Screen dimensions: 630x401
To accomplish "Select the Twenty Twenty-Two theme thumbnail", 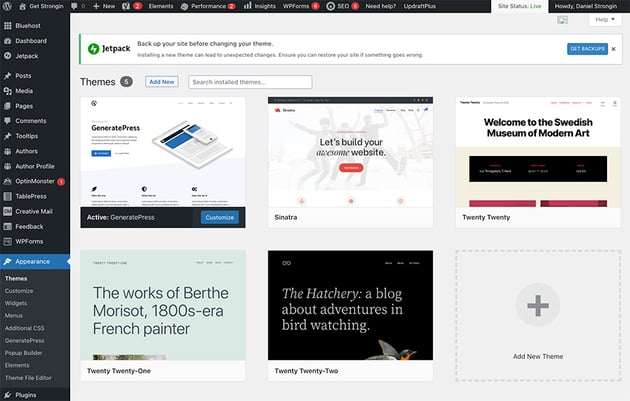I will 350,305.
